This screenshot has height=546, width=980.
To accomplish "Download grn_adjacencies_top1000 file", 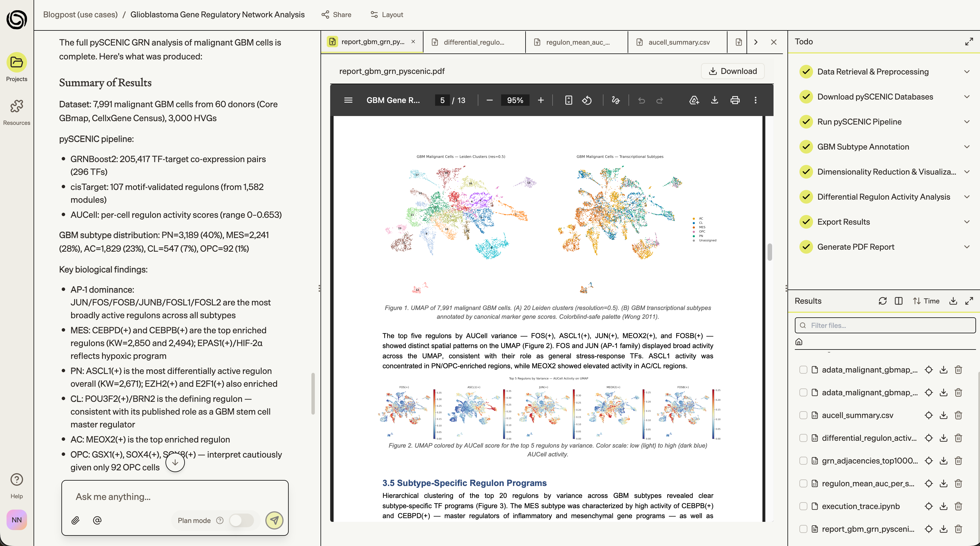I will point(944,461).
